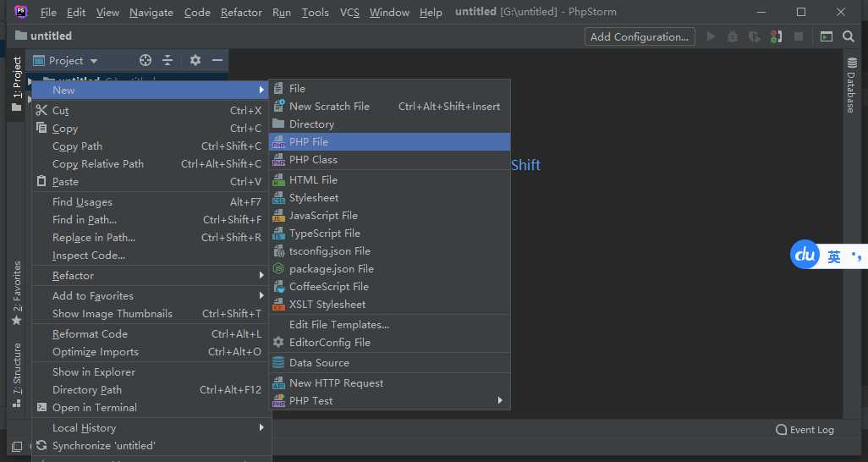Choose Inspect Code...
The height and width of the screenshot is (462, 868).
click(x=150, y=256)
